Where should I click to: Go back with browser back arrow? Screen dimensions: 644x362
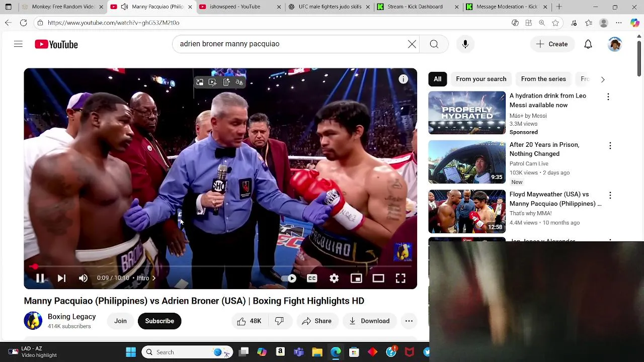pos(8,23)
